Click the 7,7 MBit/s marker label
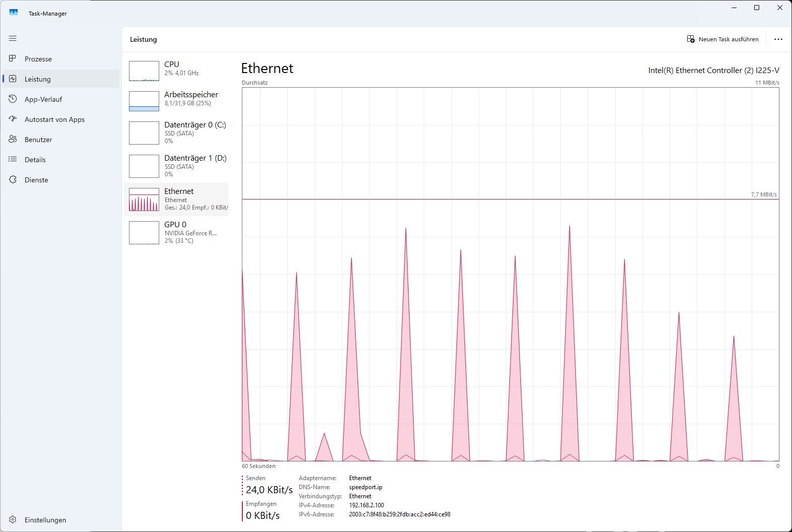Viewport: 792px width, 532px height. [x=764, y=194]
